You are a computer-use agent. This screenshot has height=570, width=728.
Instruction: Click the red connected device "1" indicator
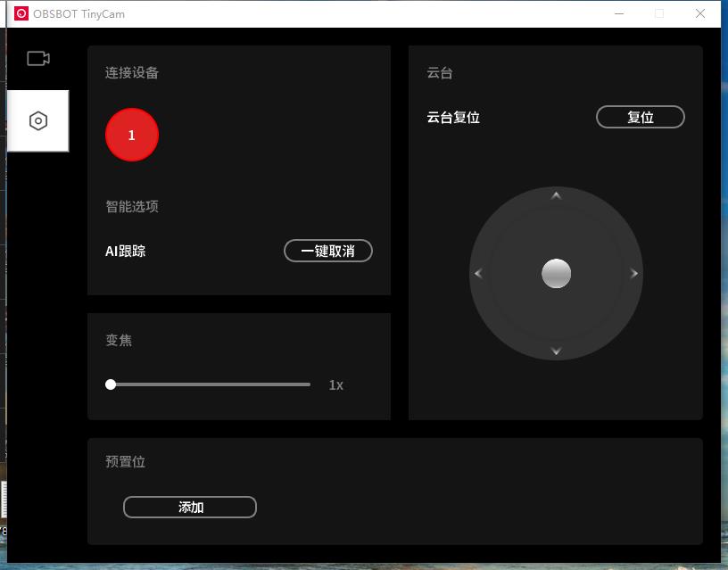click(x=132, y=135)
